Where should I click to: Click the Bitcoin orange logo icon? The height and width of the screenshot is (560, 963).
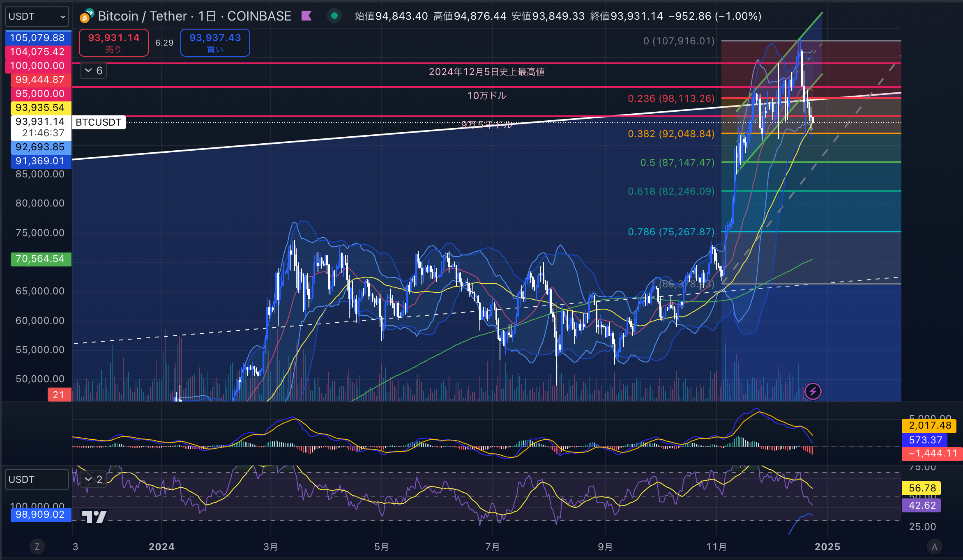pos(85,18)
